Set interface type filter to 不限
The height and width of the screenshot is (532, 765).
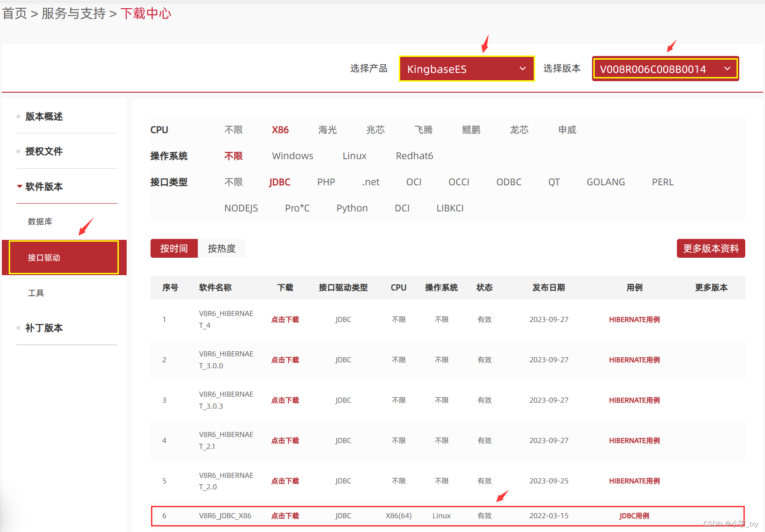234,182
